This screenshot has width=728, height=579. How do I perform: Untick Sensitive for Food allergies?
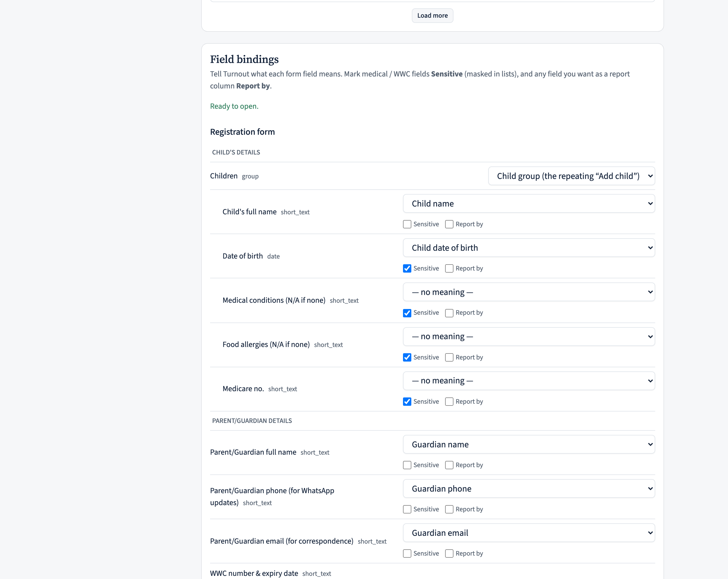[407, 357]
